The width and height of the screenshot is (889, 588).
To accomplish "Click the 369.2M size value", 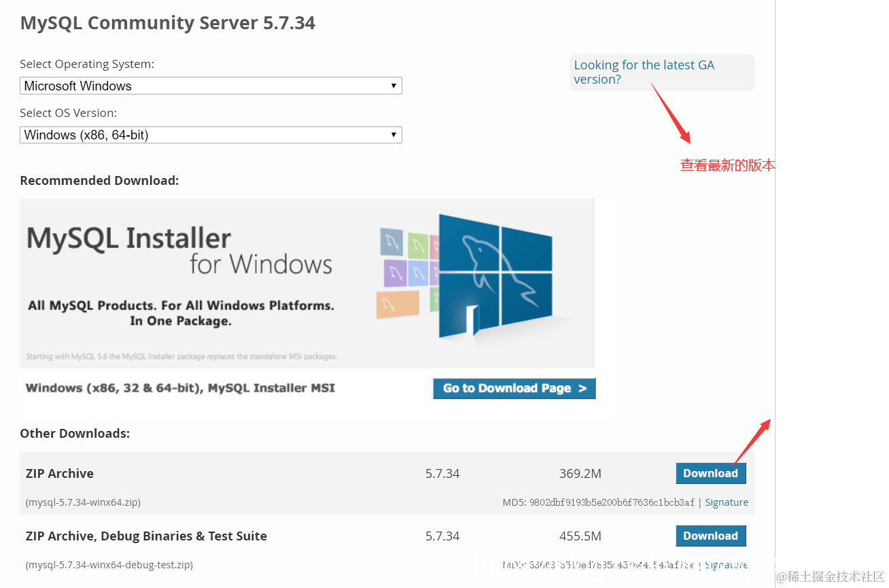I will [x=580, y=474].
